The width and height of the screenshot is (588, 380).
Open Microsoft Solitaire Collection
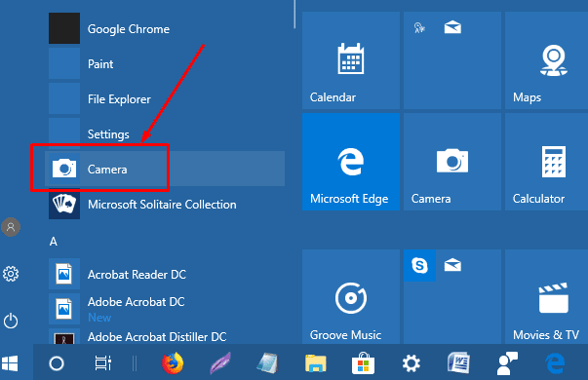165,204
